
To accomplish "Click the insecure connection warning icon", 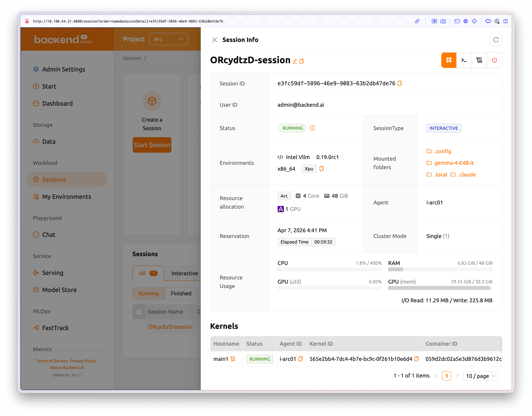I will coord(28,21).
